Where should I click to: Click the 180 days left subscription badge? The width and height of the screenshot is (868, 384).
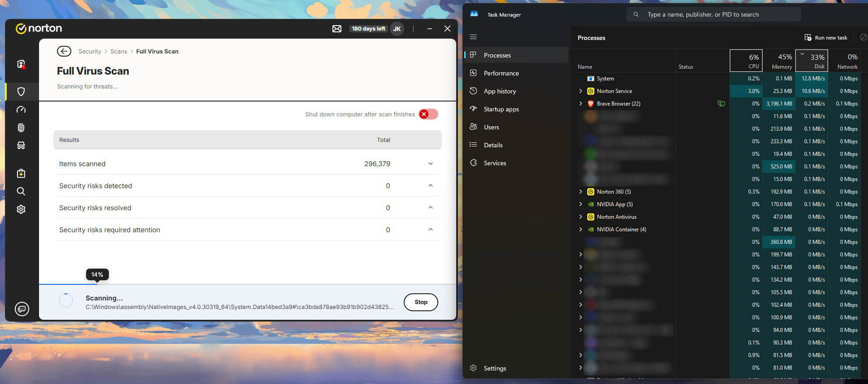pos(368,29)
